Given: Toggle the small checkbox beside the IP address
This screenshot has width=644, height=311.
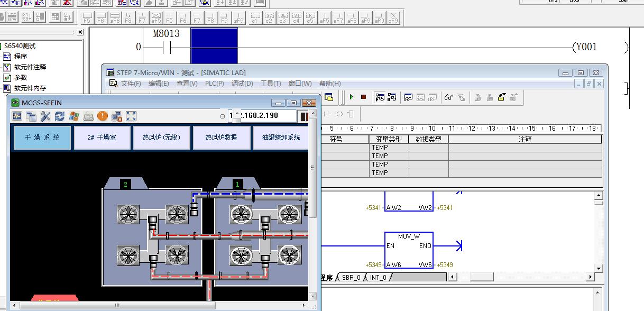Looking at the screenshot, I should click(x=223, y=116).
